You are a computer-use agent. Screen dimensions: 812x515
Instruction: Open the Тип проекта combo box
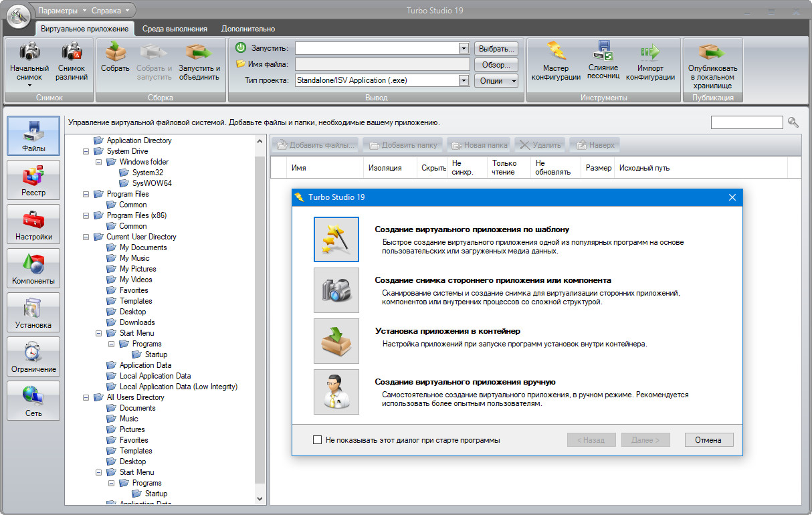click(x=464, y=80)
